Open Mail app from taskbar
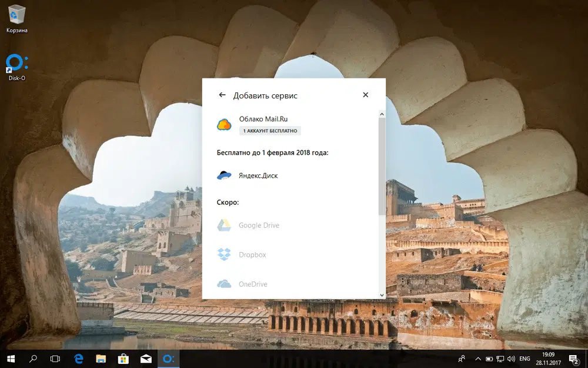This screenshot has width=588, height=368. (146, 359)
